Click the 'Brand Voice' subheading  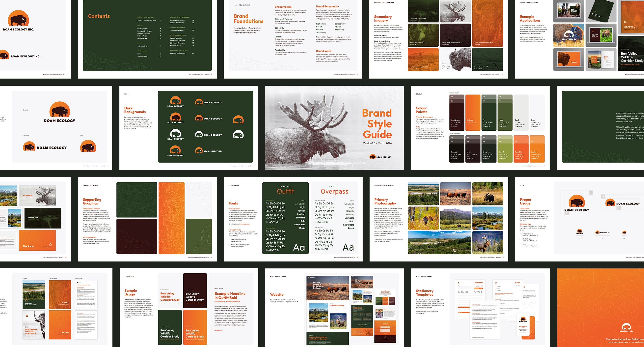323,51
